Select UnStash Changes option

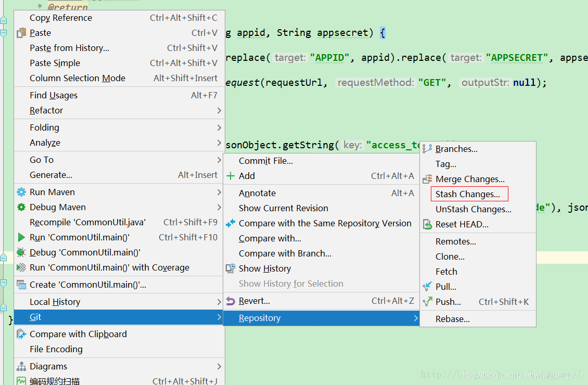[473, 209]
